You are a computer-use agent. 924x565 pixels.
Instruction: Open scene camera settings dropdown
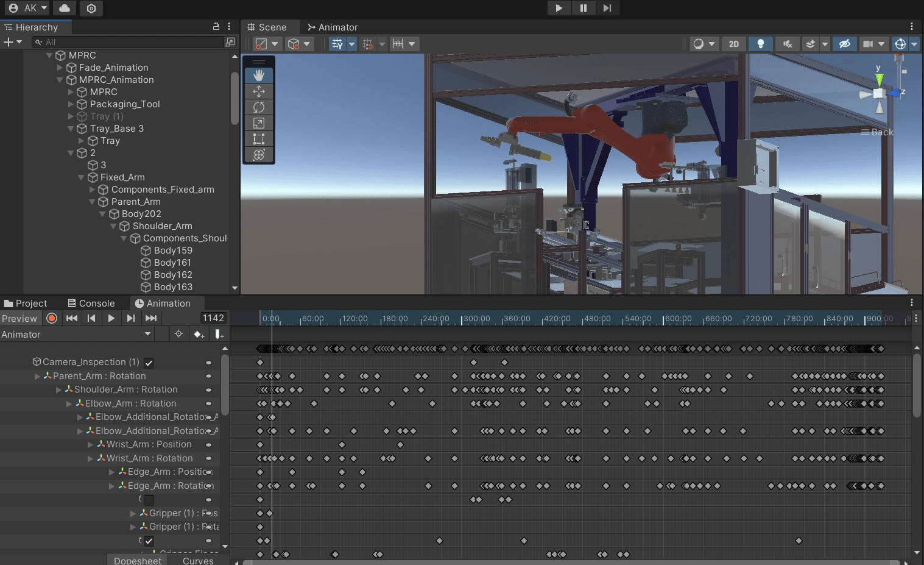tap(873, 44)
